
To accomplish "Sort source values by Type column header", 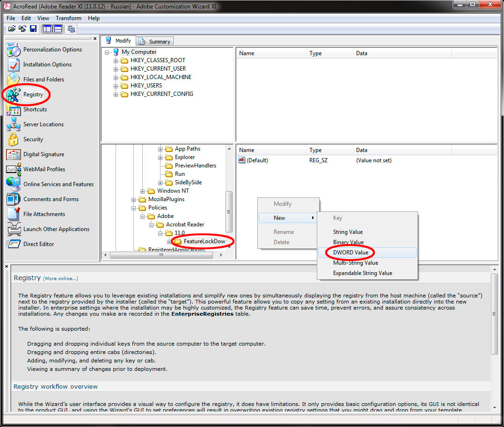I will point(329,53).
